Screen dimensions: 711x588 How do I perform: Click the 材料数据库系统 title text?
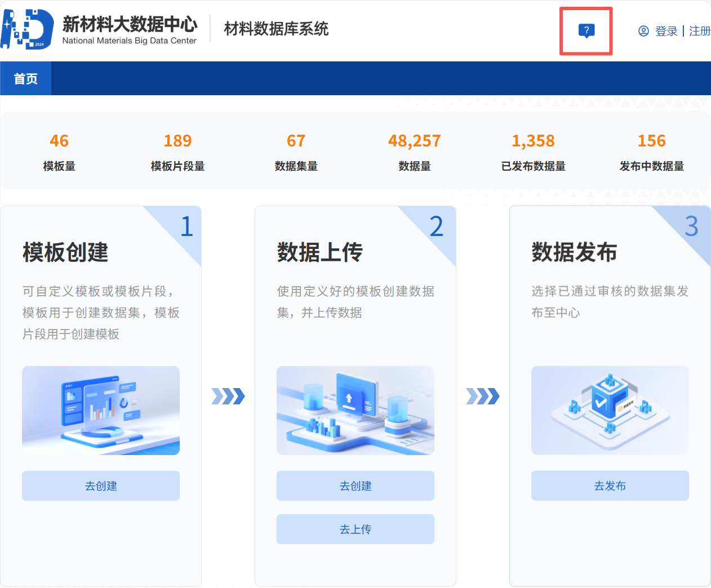pyautogui.click(x=276, y=29)
